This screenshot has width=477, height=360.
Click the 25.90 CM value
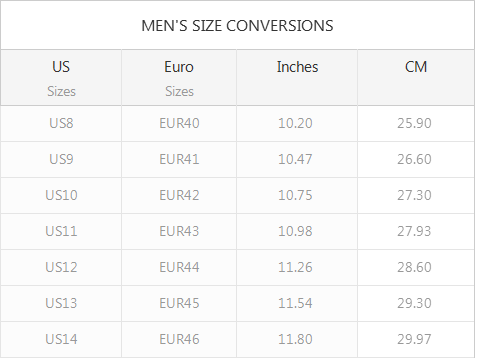pos(414,123)
